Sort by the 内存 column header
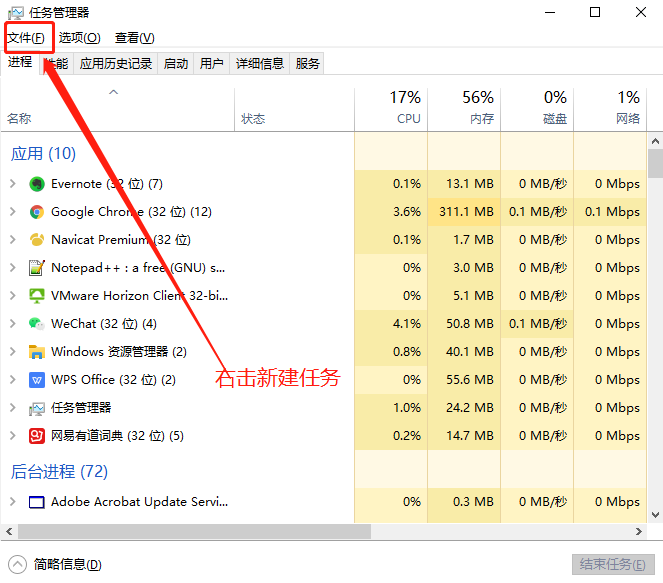The width and height of the screenshot is (663, 583). [464, 109]
